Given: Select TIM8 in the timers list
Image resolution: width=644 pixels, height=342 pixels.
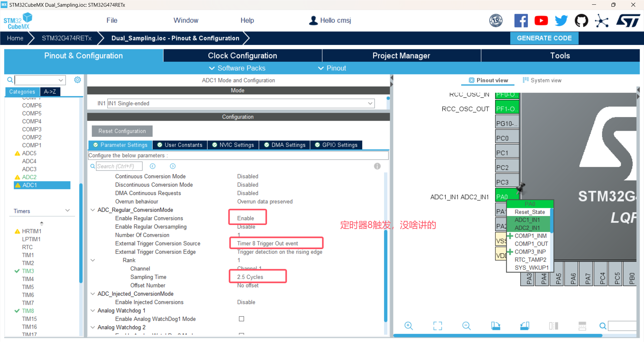Looking at the screenshot, I should [x=28, y=311].
